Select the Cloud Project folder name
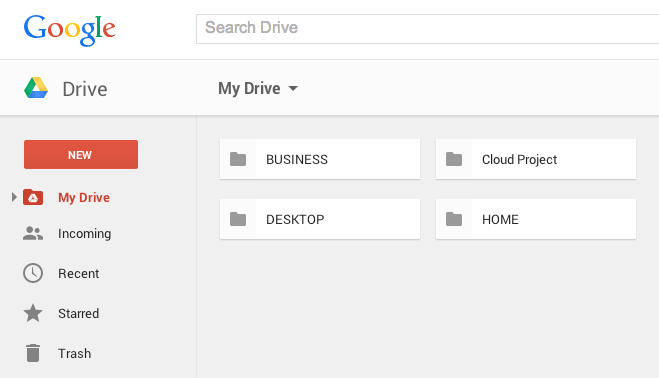Image resolution: width=659 pixels, height=378 pixels. 519,160
